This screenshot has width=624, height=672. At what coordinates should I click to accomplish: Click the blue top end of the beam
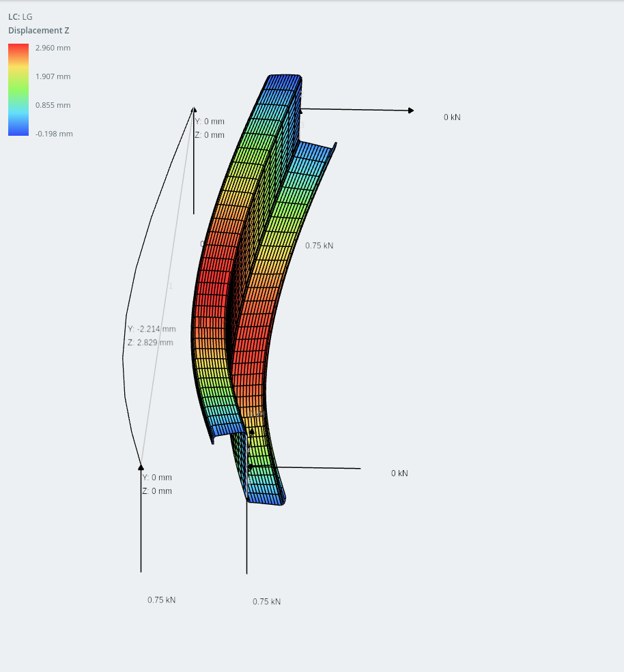point(283,82)
